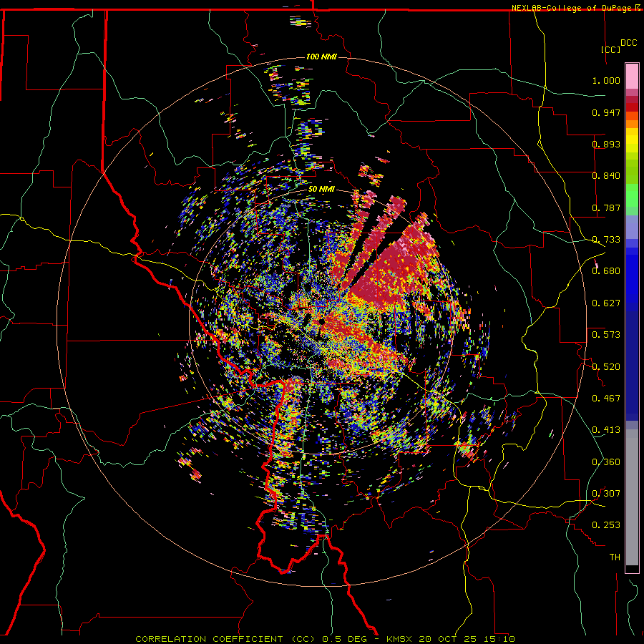Viewport: 644px width, 644px height.
Task: Click the light pink top color bar segment
Action: click(x=632, y=77)
